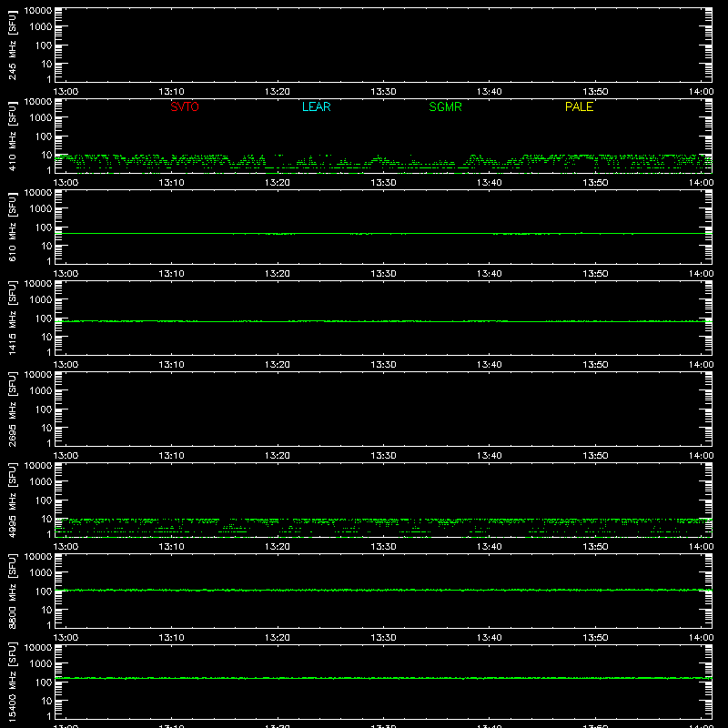Click the 100 tick label on 610 MHz axis
Screen dimensions: 728x728
point(44,227)
